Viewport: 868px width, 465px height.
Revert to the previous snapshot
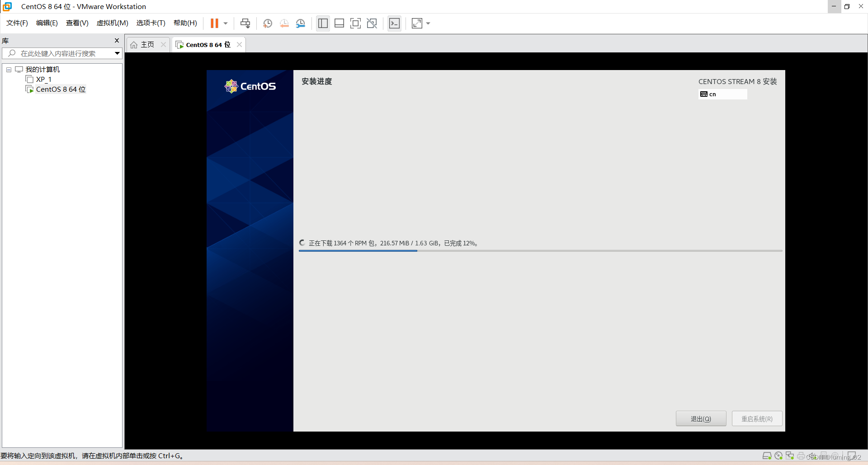[x=284, y=23]
